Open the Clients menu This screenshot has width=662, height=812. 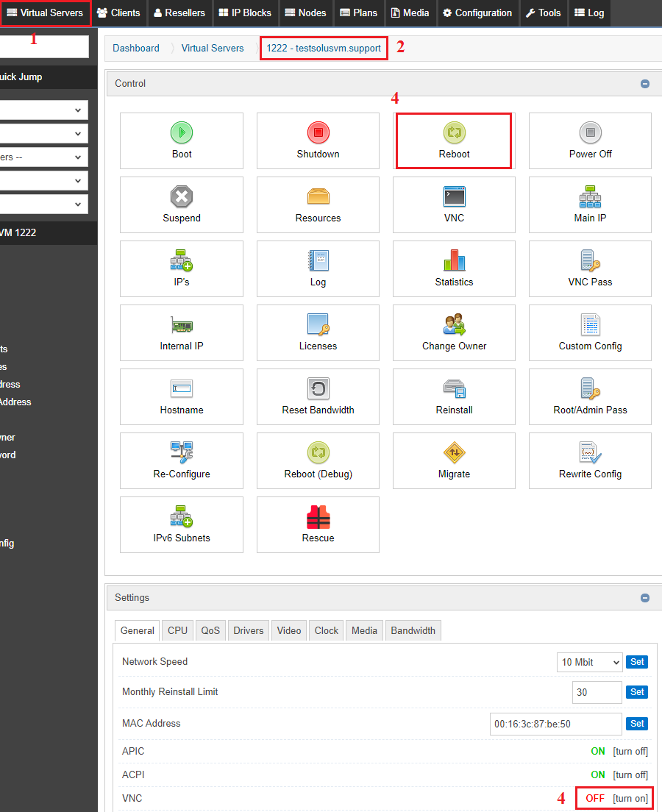118,13
